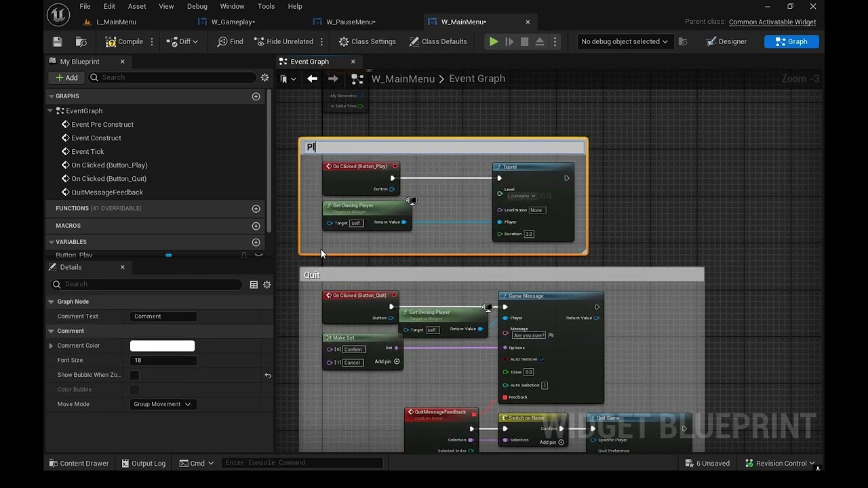The width and height of the screenshot is (868, 488).
Task: Add a new variable with plus icon
Action: click(x=256, y=242)
